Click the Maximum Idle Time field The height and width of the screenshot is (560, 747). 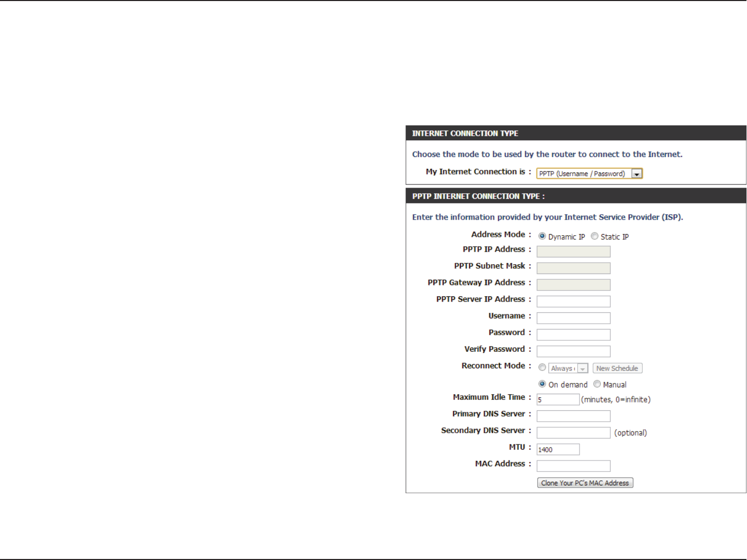[x=558, y=399]
